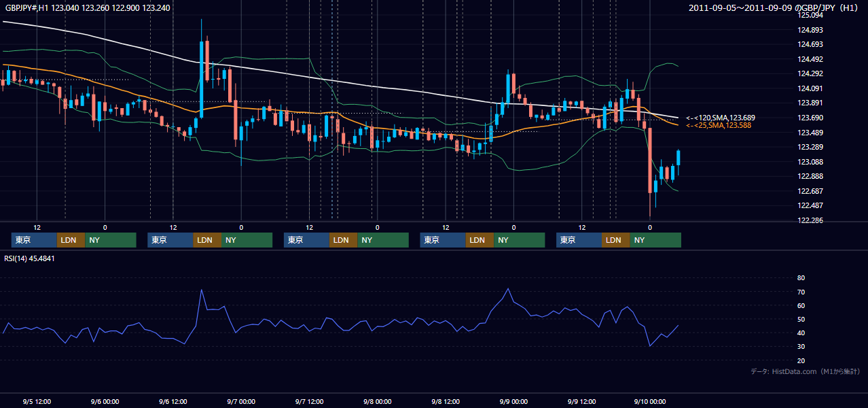Click the RSI scale value 50
Viewport: 868px width, 408px height.
801,319
